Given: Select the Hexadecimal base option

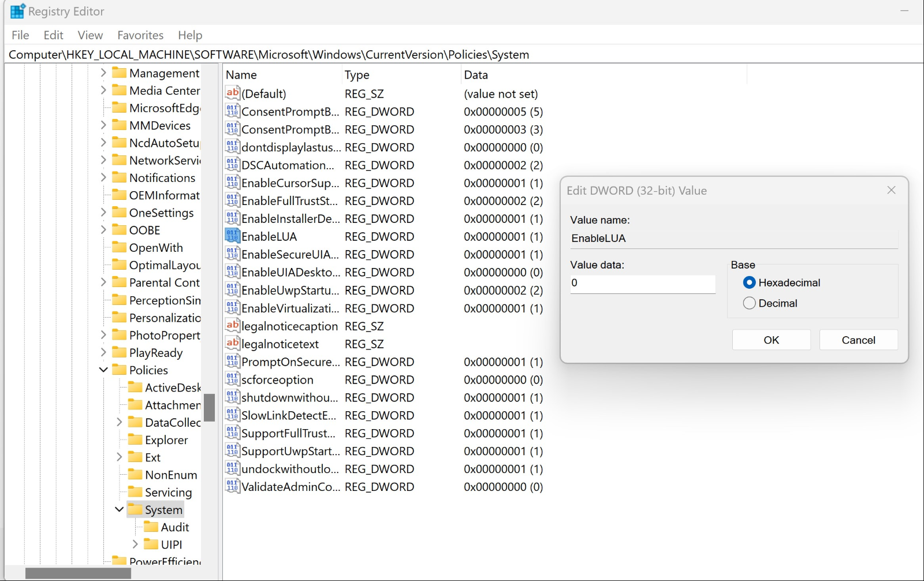Looking at the screenshot, I should tap(749, 282).
